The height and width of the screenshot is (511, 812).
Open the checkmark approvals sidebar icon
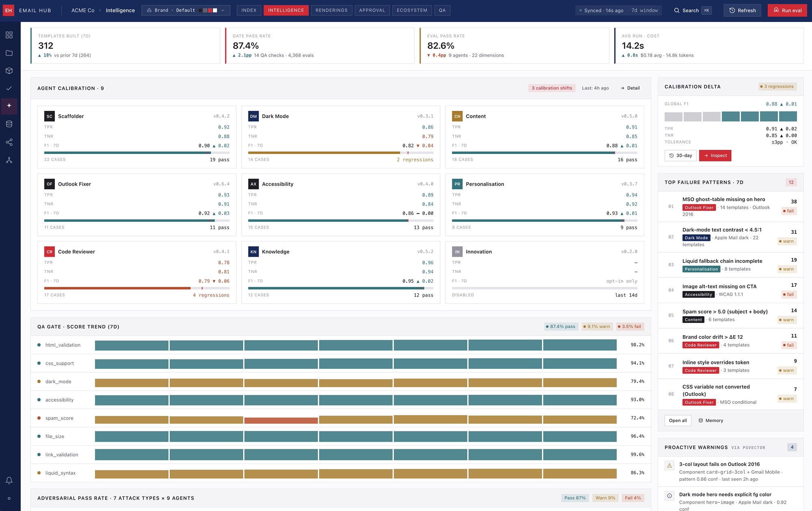[x=9, y=88]
